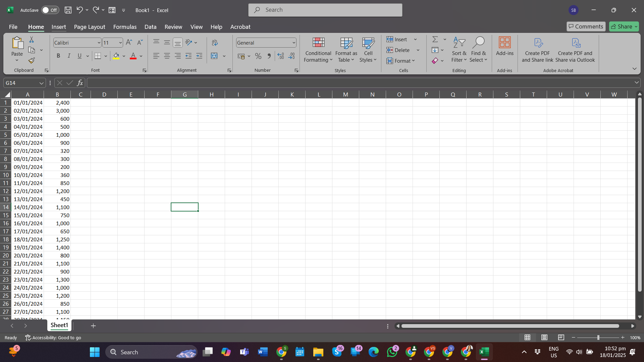Open the Calibri font name dropdown

(x=99, y=43)
